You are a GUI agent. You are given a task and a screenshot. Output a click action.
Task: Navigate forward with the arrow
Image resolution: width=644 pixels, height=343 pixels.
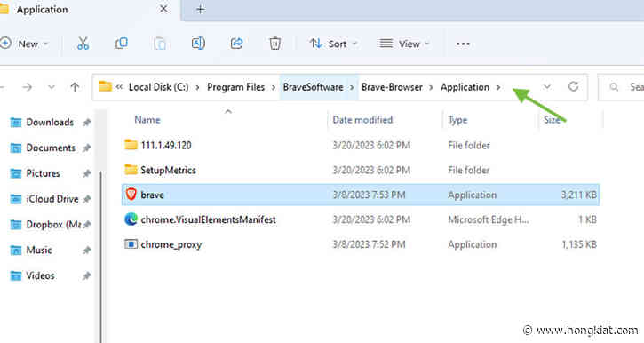[28, 87]
